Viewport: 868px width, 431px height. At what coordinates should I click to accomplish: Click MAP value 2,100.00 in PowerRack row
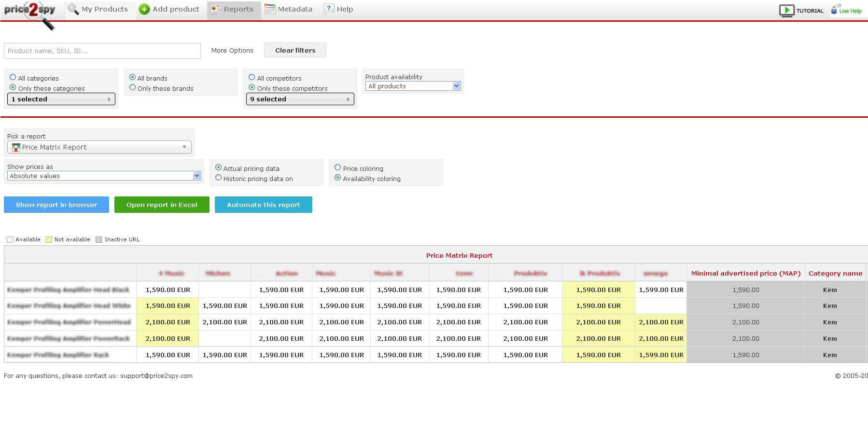pyautogui.click(x=746, y=338)
